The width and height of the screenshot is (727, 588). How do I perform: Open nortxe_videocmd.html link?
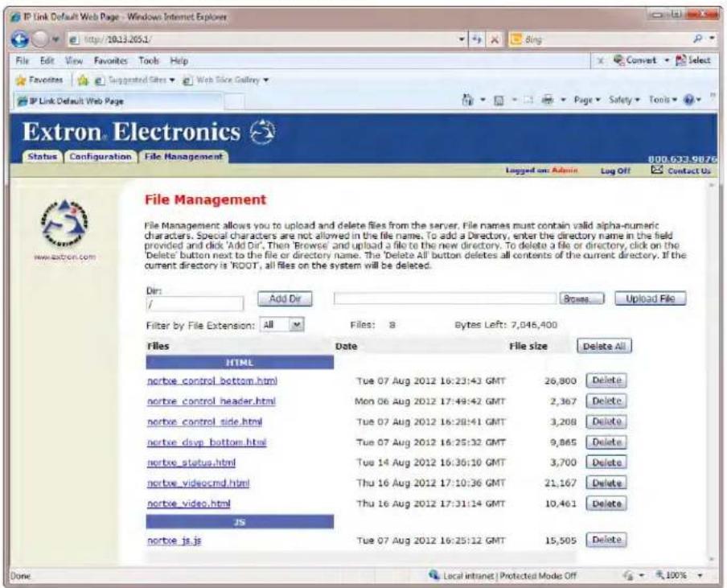click(x=199, y=483)
